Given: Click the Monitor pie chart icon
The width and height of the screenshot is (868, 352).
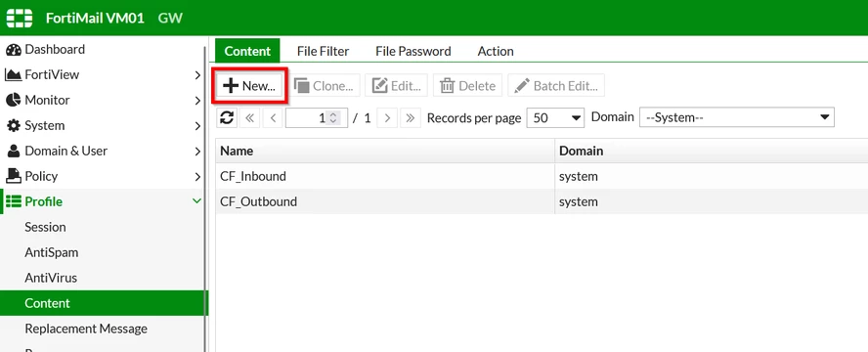Looking at the screenshot, I should tap(14, 100).
